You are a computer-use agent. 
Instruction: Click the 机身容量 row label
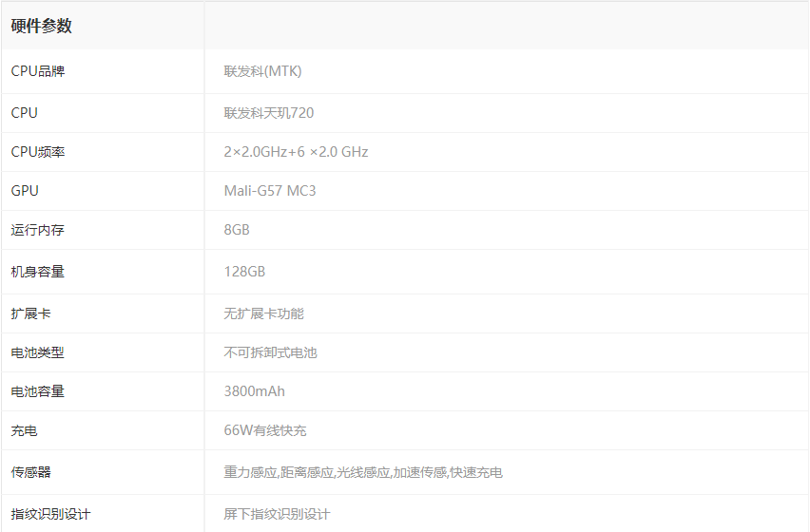pos(38,272)
